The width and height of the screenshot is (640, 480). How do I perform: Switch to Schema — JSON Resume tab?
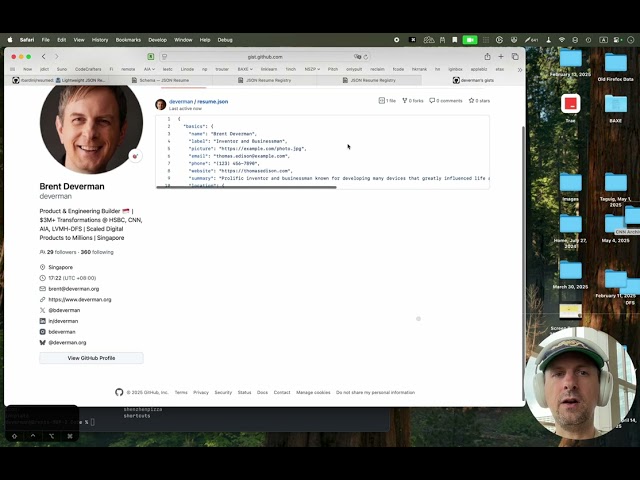[x=160, y=80]
